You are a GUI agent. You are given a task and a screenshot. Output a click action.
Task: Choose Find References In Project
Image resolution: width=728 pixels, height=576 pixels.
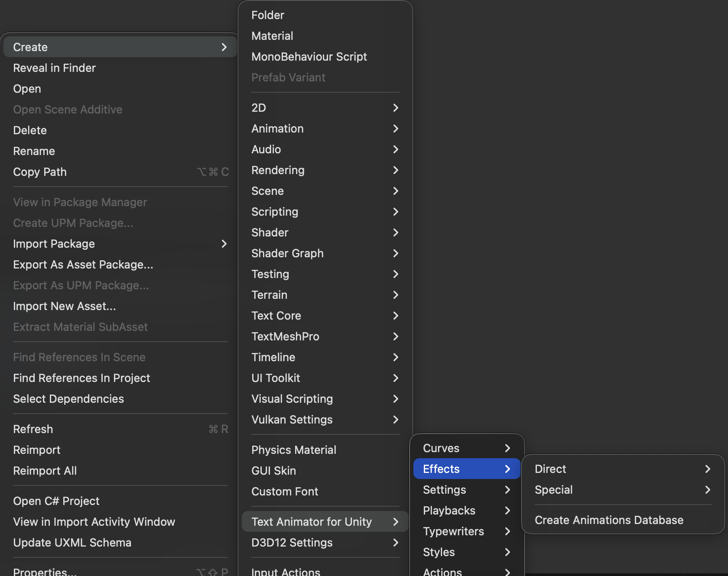81,378
